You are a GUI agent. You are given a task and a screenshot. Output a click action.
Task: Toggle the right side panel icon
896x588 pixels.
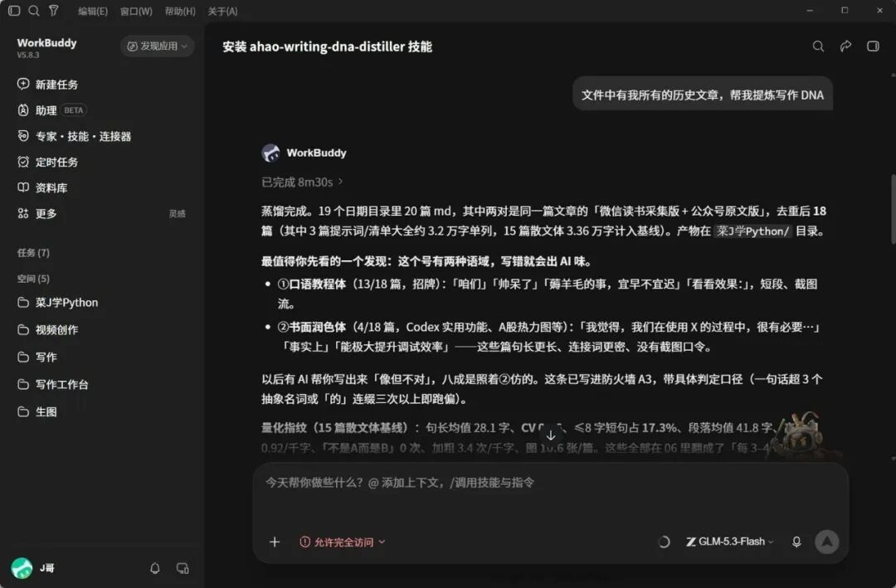[x=873, y=46]
